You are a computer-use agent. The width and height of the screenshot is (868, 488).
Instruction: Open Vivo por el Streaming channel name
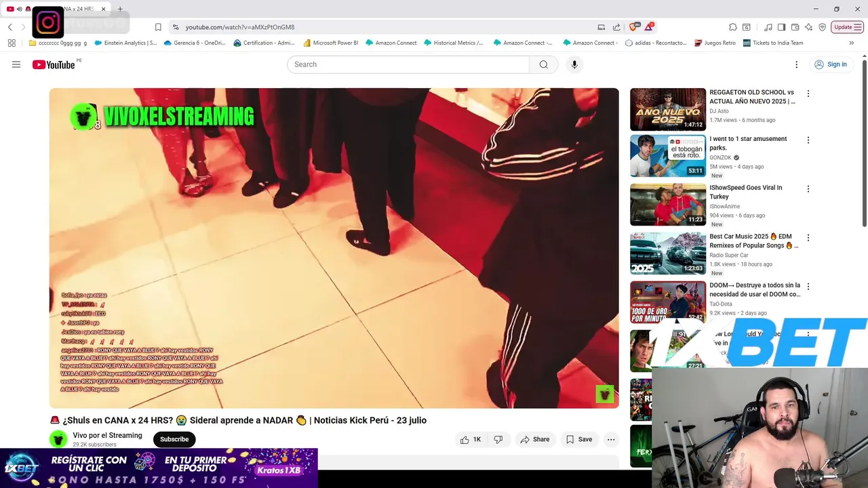[107, 435]
